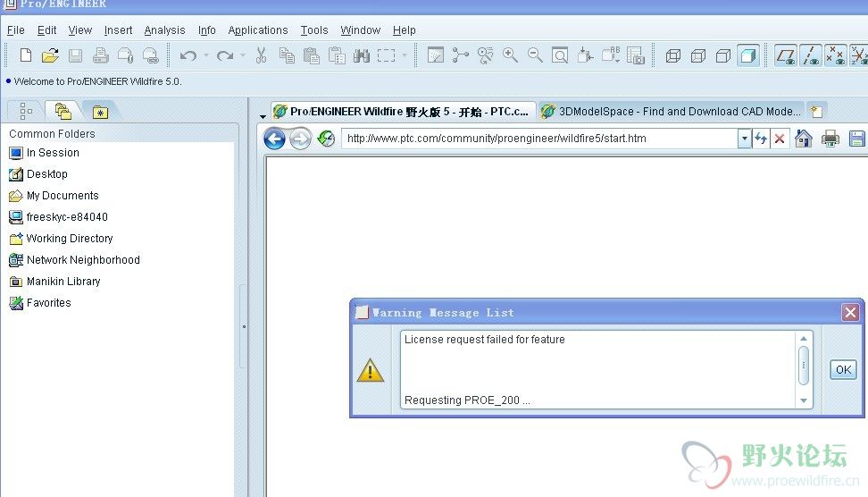This screenshot has width=868, height=497.
Task: Expand the redo history dropdown arrow
Action: pos(243,55)
